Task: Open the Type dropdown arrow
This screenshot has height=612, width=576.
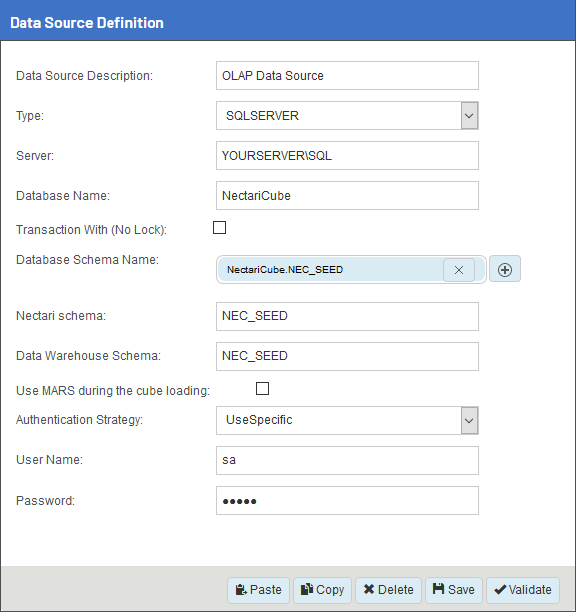Action: [469, 116]
